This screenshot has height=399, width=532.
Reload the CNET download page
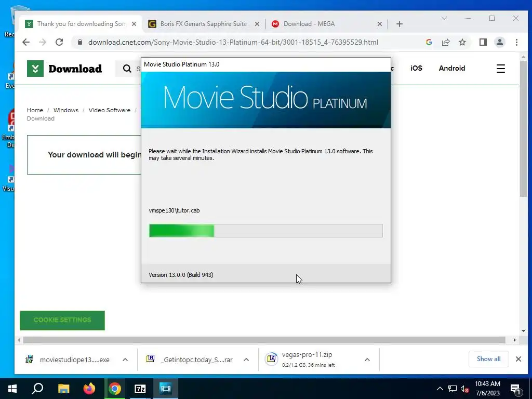coord(59,42)
